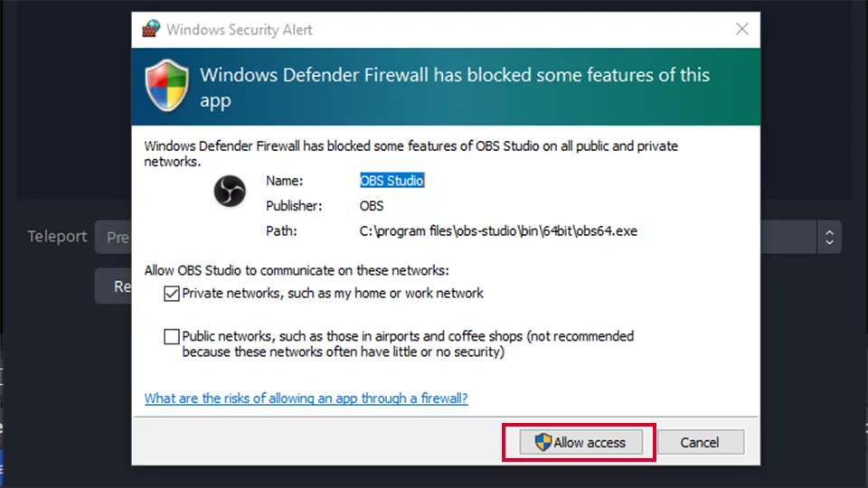Click the down arrow of the Teleport stepper

(829, 242)
